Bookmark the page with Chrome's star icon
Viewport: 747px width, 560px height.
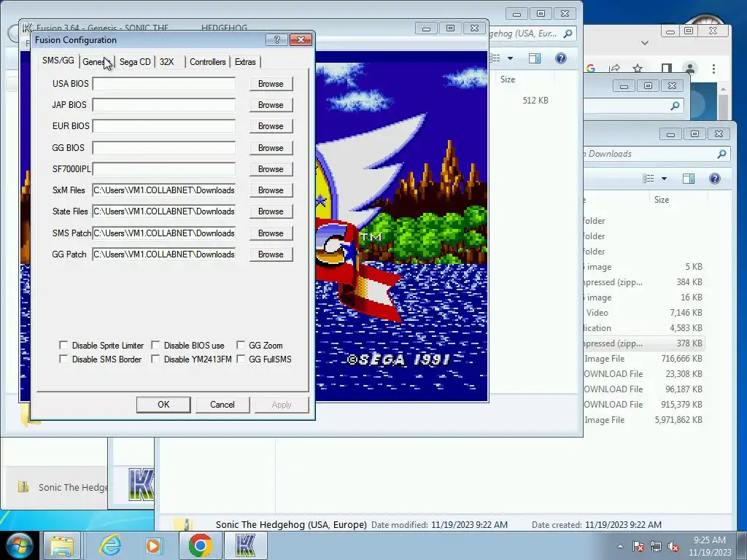coord(638,69)
